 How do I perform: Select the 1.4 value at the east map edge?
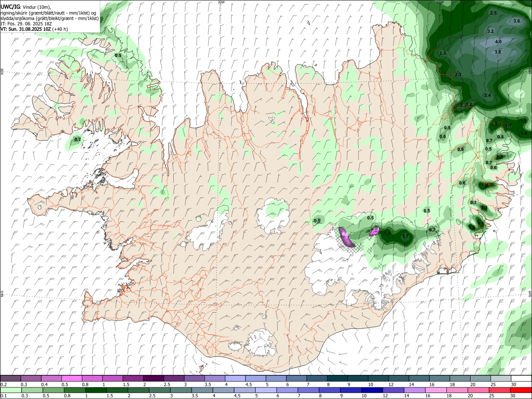[524, 133]
